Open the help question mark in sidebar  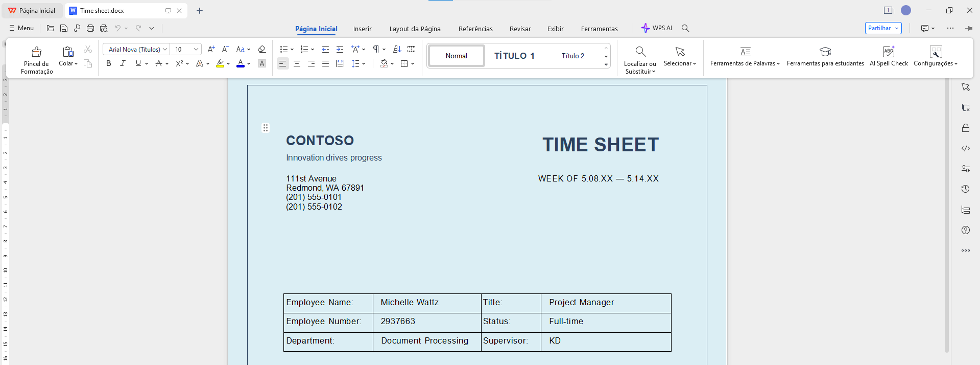966,230
